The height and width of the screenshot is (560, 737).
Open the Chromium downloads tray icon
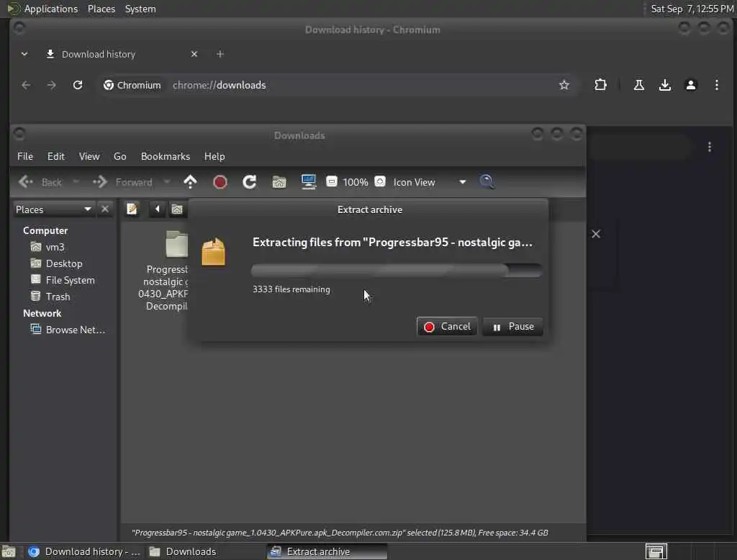664,85
